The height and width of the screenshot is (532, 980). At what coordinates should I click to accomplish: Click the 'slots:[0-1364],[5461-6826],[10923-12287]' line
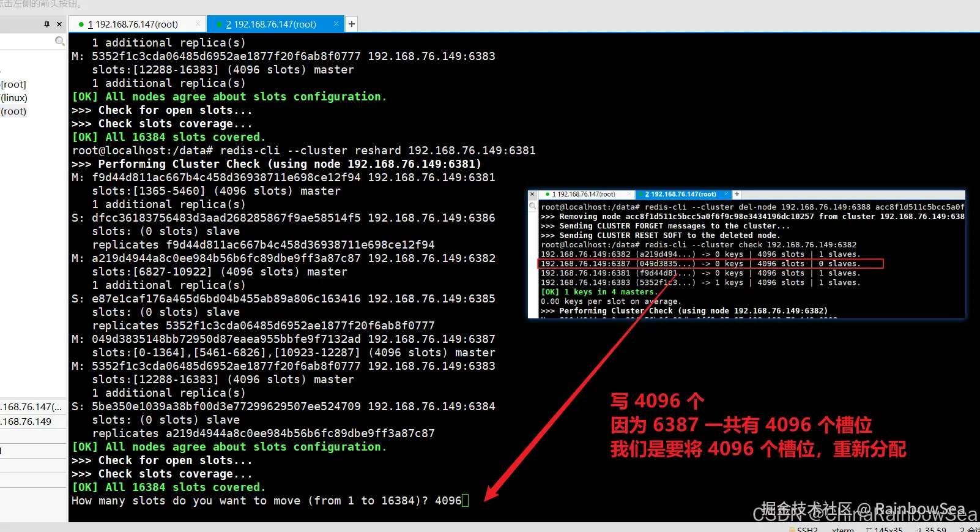pos(294,353)
